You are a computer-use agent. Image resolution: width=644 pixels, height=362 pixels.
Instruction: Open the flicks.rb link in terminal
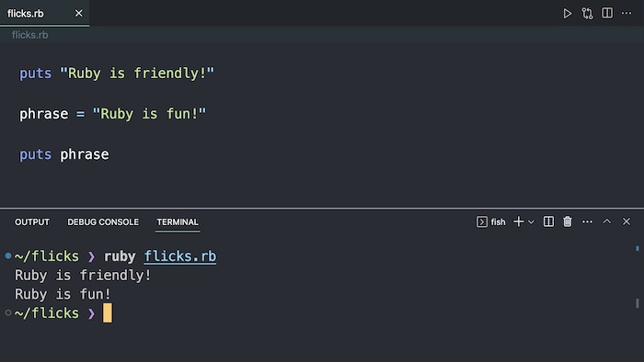(180, 256)
